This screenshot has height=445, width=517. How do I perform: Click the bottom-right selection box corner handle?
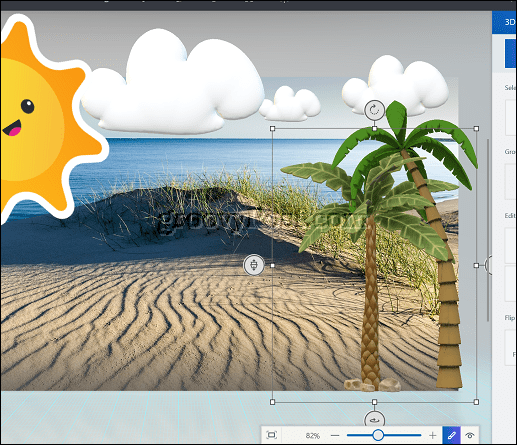[x=476, y=402]
